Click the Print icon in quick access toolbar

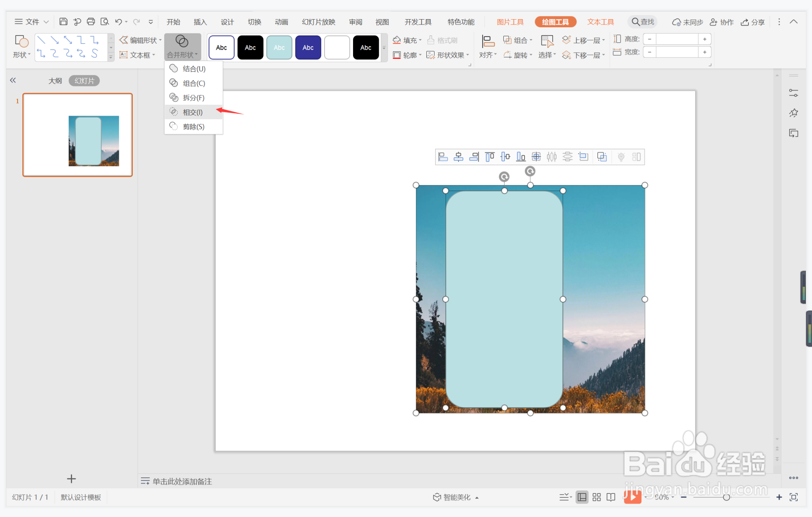click(91, 22)
